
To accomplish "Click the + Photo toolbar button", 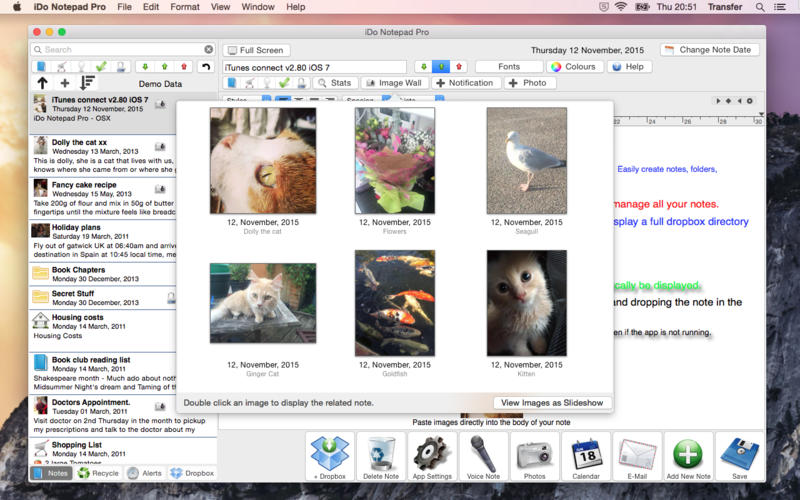I will [530, 83].
